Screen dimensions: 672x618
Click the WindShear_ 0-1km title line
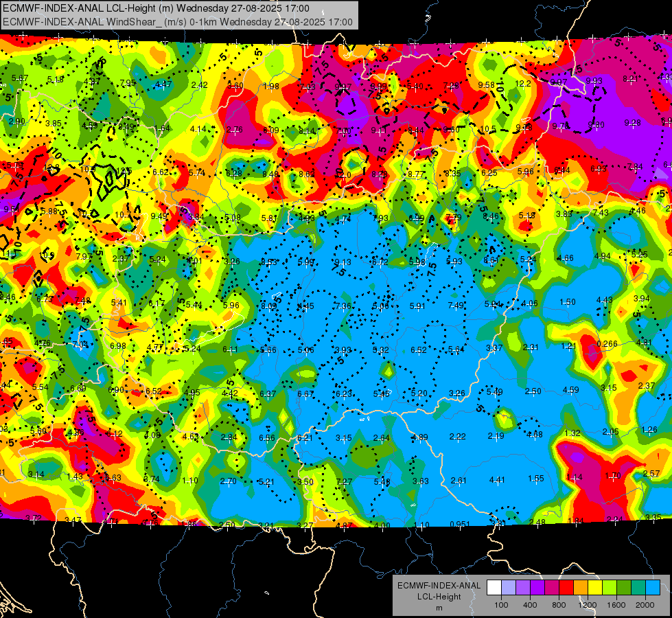click(x=177, y=22)
